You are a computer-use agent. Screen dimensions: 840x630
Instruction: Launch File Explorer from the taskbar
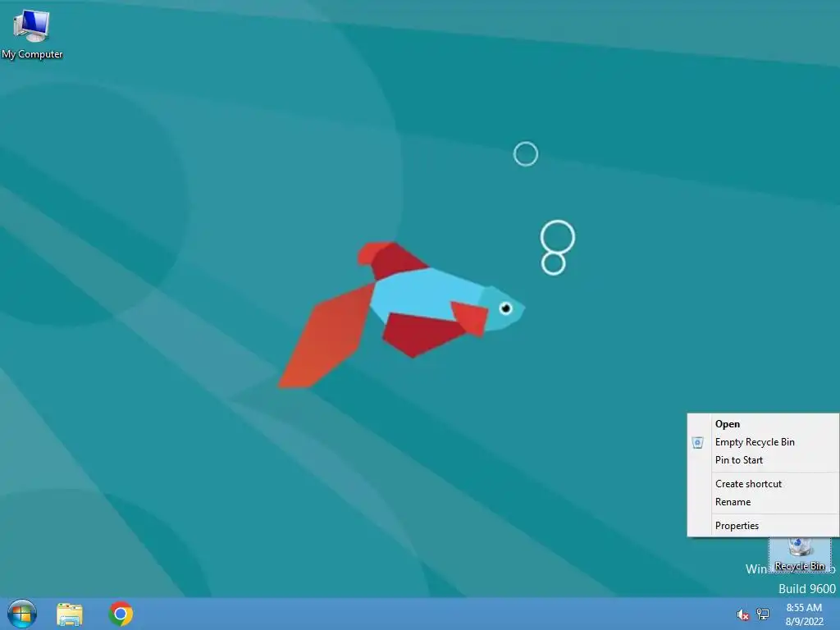70,614
